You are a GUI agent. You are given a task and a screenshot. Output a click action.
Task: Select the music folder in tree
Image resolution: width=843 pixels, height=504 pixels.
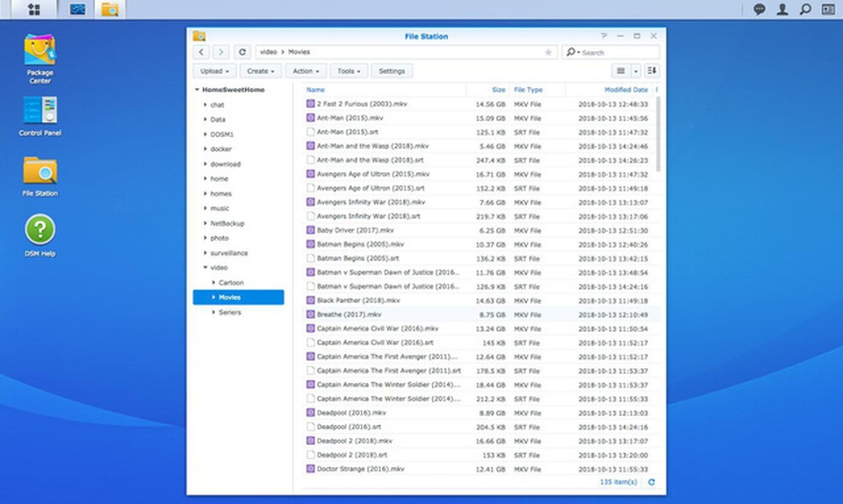[x=220, y=208]
